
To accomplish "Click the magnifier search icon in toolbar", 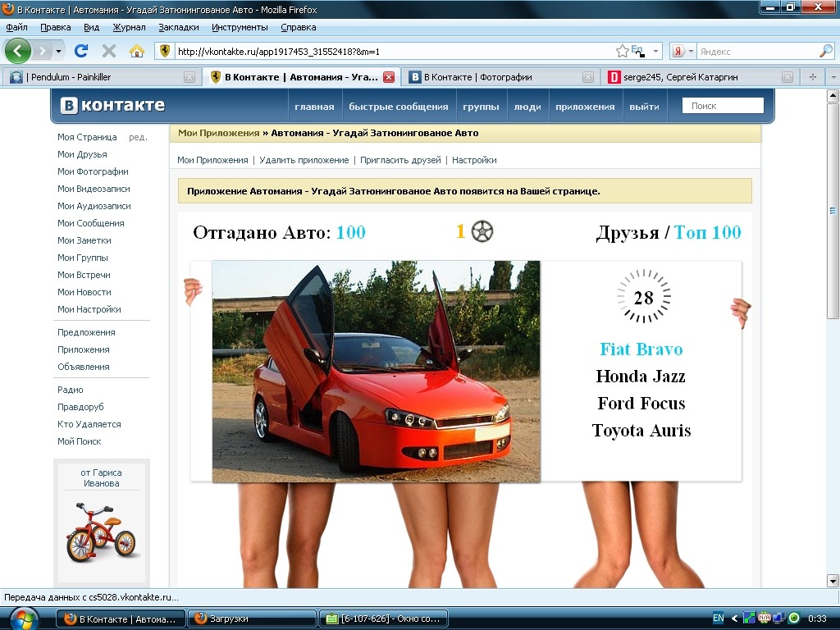I will tap(825, 52).
